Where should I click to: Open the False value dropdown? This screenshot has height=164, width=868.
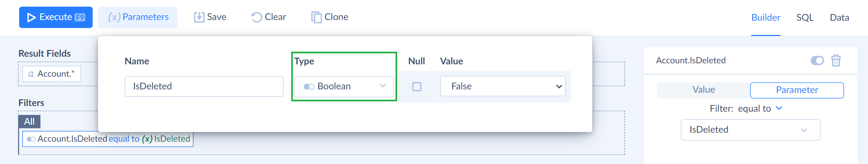[503, 87]
